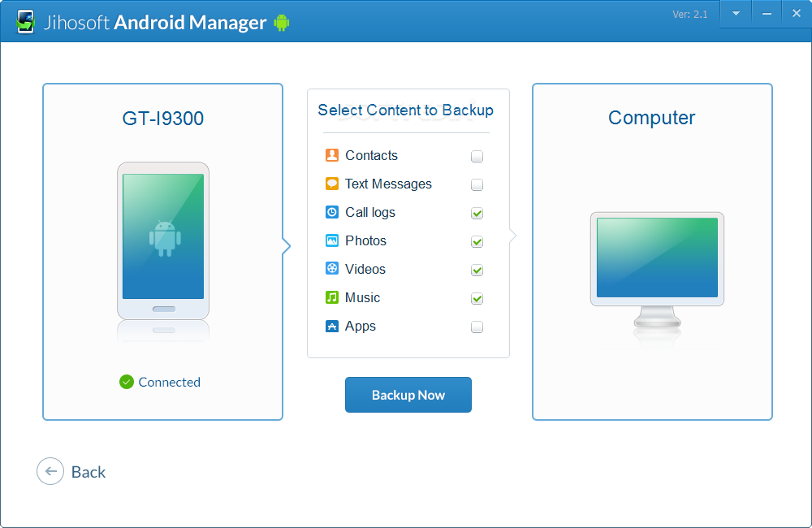Click the Apps label
The height and width of the screenshot is (528, 812).
(361, 327)
